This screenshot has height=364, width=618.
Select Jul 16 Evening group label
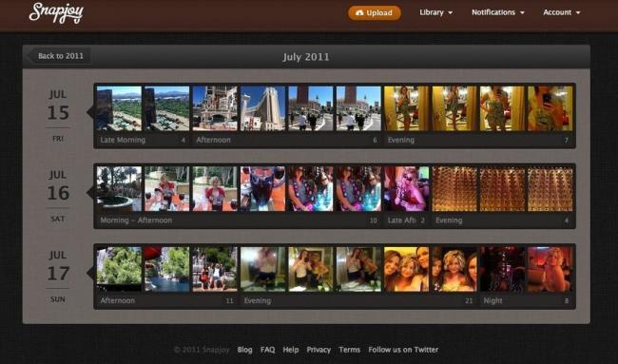449,220
